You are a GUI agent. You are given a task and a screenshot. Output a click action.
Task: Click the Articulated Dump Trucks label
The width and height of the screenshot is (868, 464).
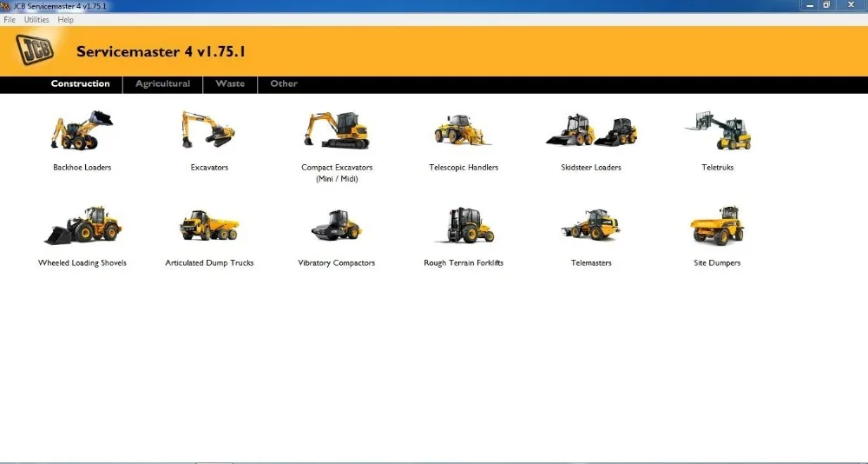click(209, 262)
